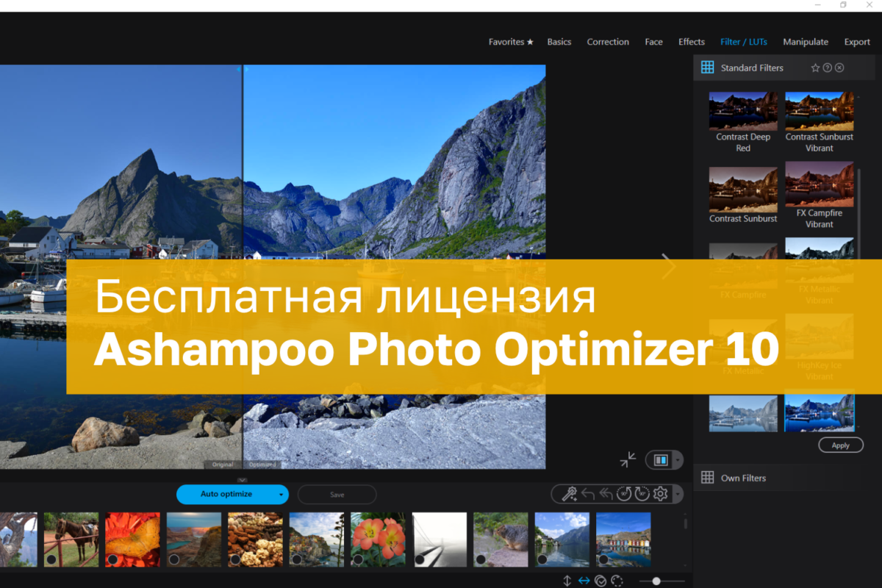
Task: Click the undo-all double arrow icon
Action: coord(605,494)
